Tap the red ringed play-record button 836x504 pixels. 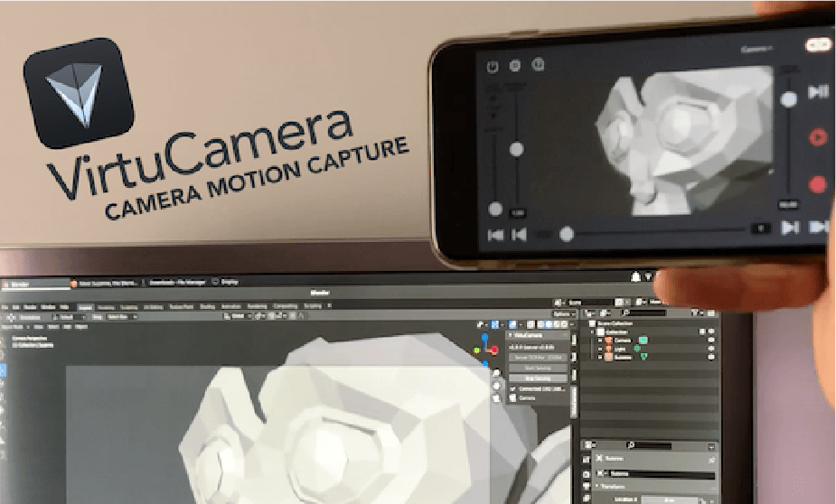click(x=817, y=137)
